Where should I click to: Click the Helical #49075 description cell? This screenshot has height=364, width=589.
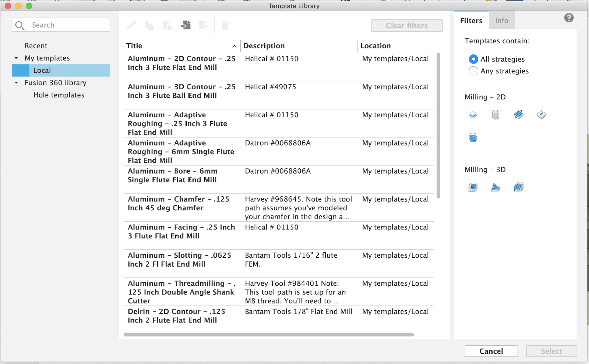(271, 87)
